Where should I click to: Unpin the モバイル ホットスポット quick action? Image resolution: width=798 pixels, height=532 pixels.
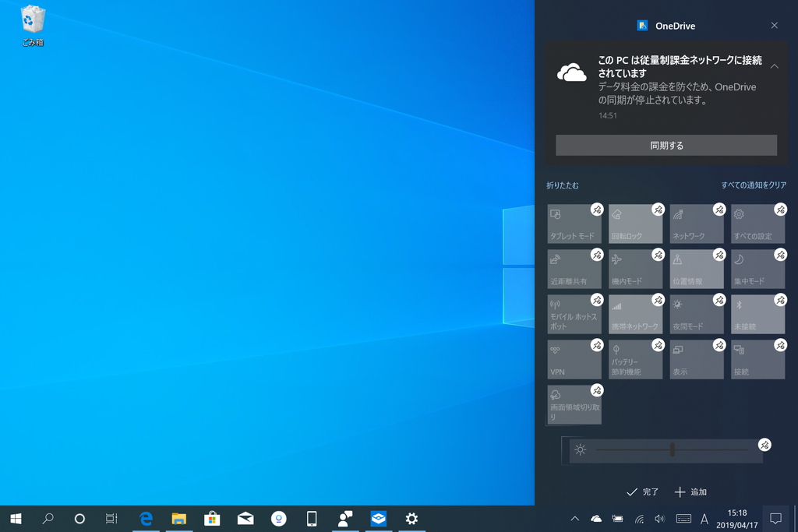click(x=597, y=300)
